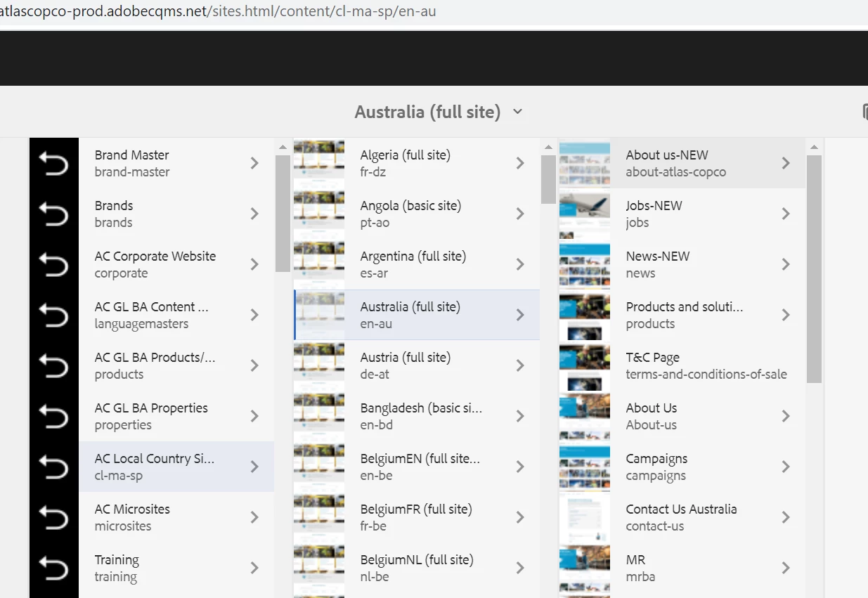The height and width of the screenshot is (598, 868).
Task: Expand AC Corporate Website chevron
Action: point(254,264)
